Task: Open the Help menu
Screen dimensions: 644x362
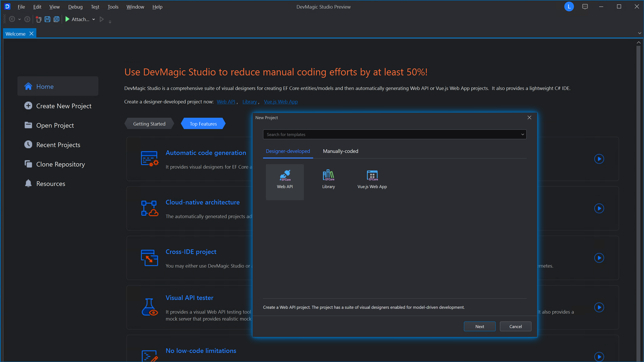Action: click(x=157, y=7)
